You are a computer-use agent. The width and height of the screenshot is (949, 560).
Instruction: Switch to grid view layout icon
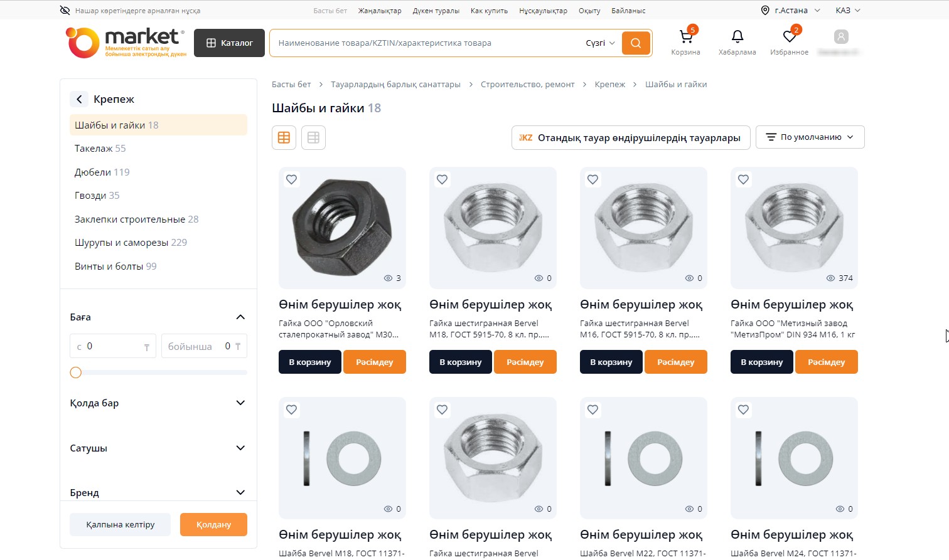pos(284,138)
